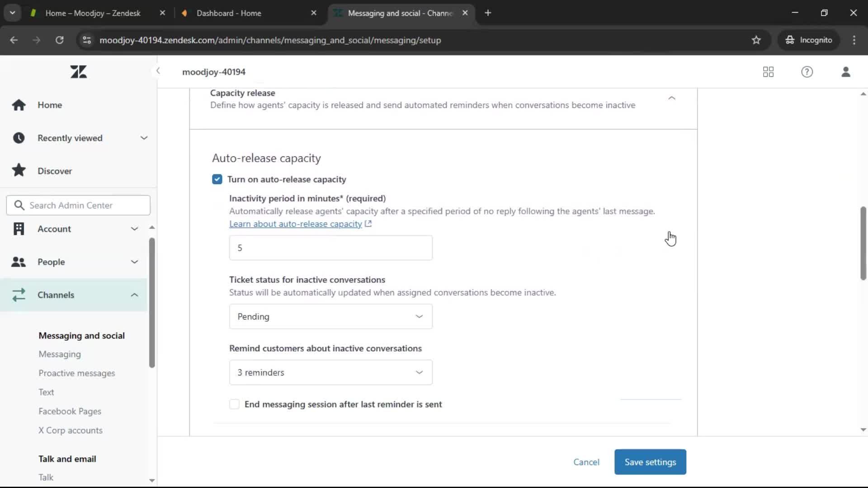Expand the Account section
The image size is (868, 488).
click(134, 229)
